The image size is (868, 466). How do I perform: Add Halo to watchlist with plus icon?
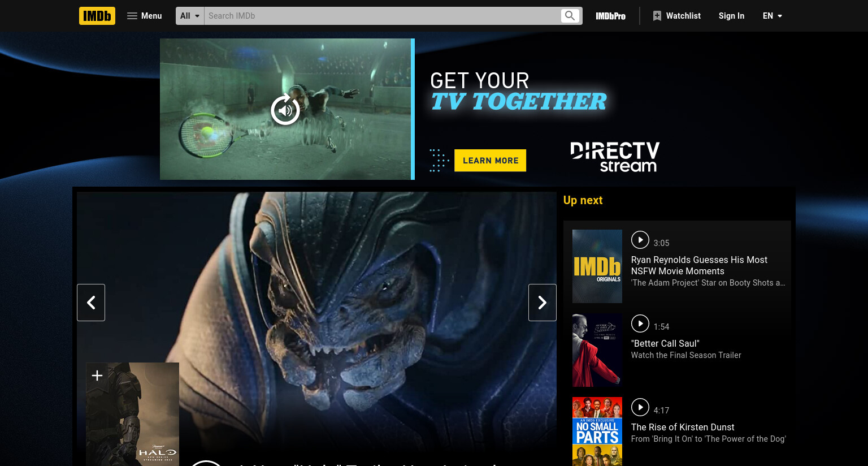[97, 376]
